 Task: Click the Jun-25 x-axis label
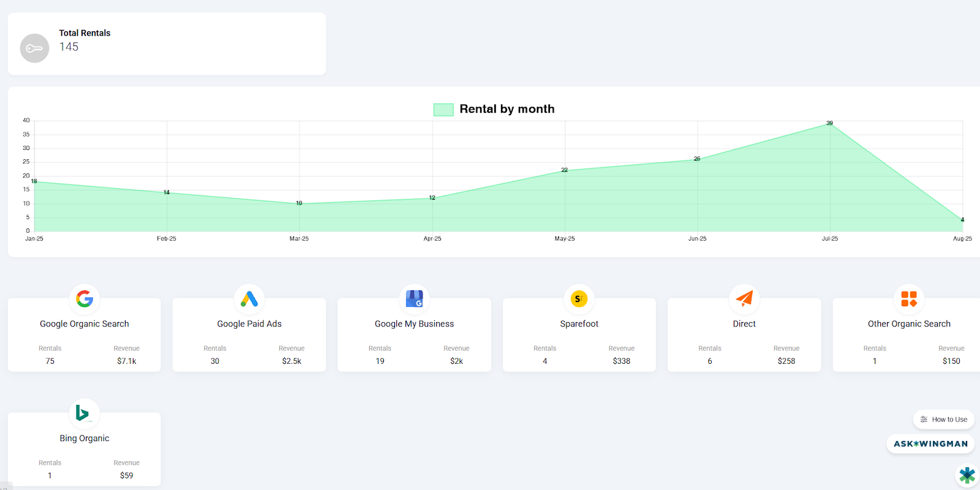(x=698, y=239)
